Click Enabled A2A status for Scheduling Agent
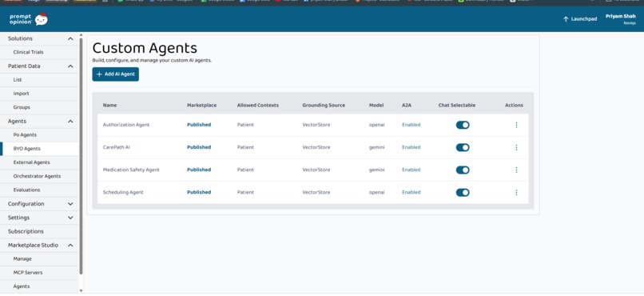Viewport: 644px width, 296px height. coord(411,192)
